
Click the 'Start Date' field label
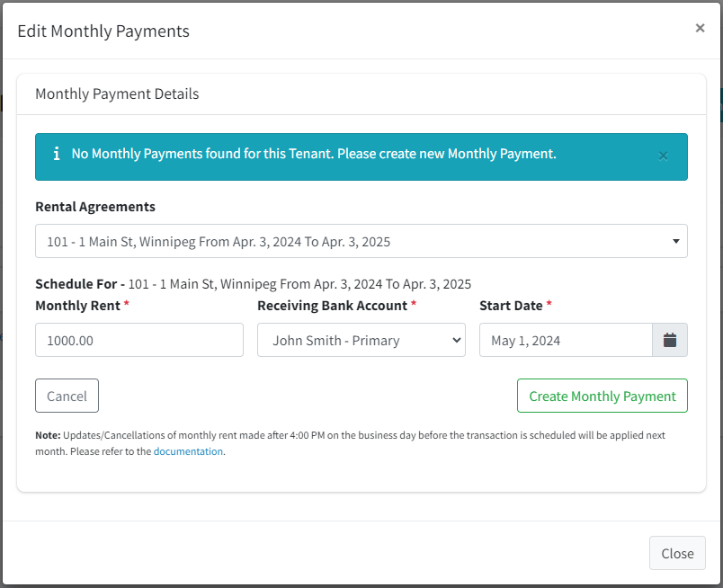(511, 306)
